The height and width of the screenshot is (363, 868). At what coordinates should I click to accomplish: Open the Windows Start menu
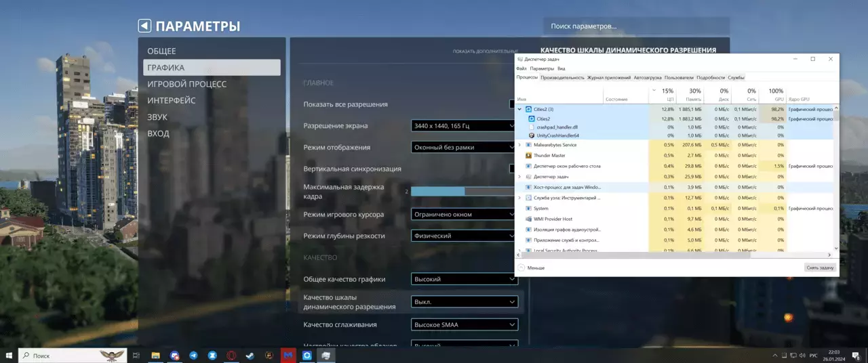click(x=9, y=356)
